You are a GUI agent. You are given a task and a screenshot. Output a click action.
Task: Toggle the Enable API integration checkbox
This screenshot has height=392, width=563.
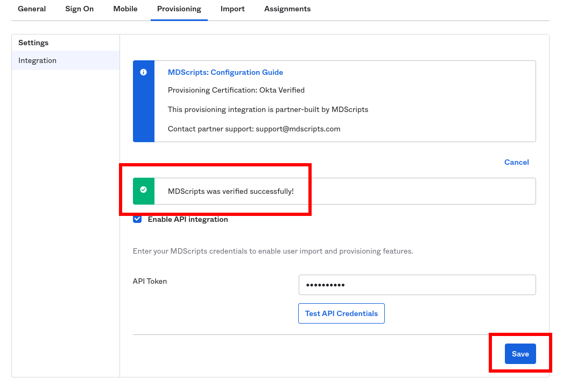coord(137,219)
